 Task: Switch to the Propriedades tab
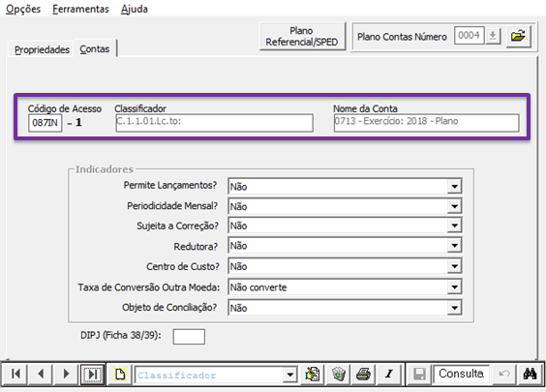tap(42, 49)
